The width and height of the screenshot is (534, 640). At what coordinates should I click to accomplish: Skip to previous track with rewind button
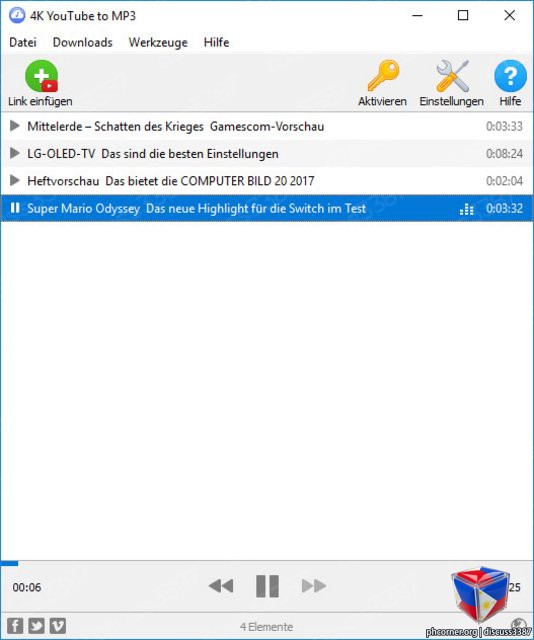221,586
